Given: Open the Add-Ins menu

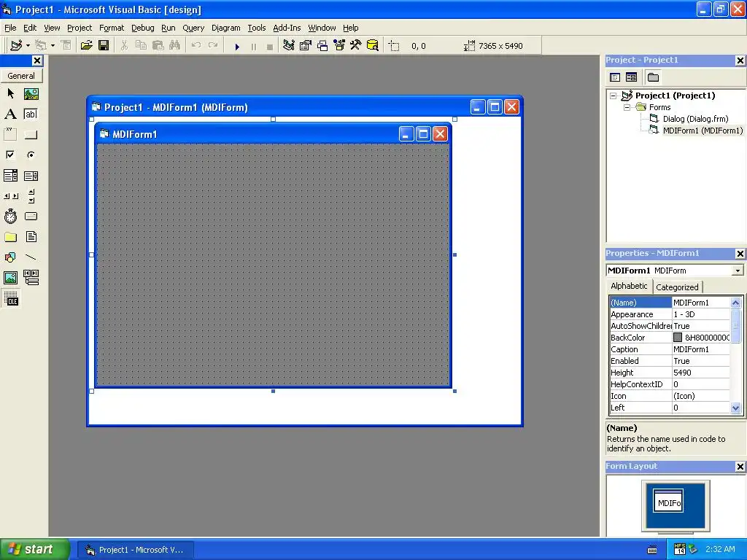Looking at the screenshot, I should (287, 28).
